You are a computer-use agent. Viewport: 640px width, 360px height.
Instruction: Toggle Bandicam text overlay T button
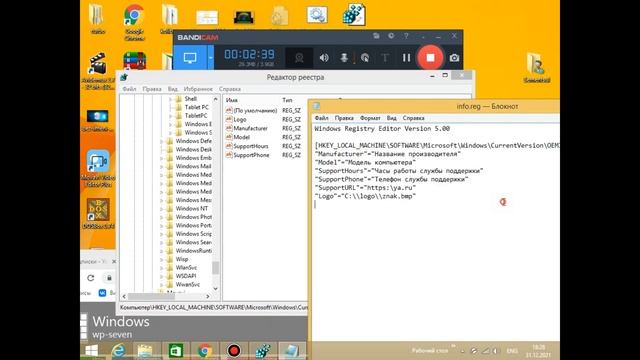coord(385,58)
